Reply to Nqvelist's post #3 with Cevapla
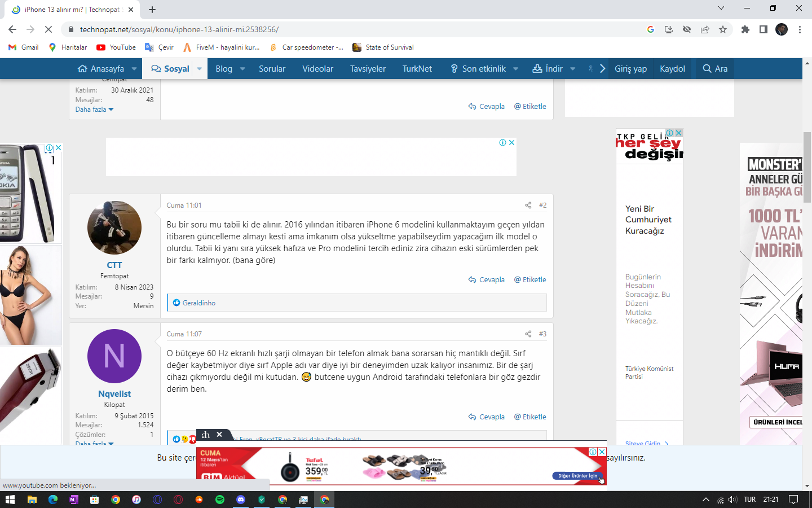The width and height of the screenshot is (812, 508). (487, 417)
